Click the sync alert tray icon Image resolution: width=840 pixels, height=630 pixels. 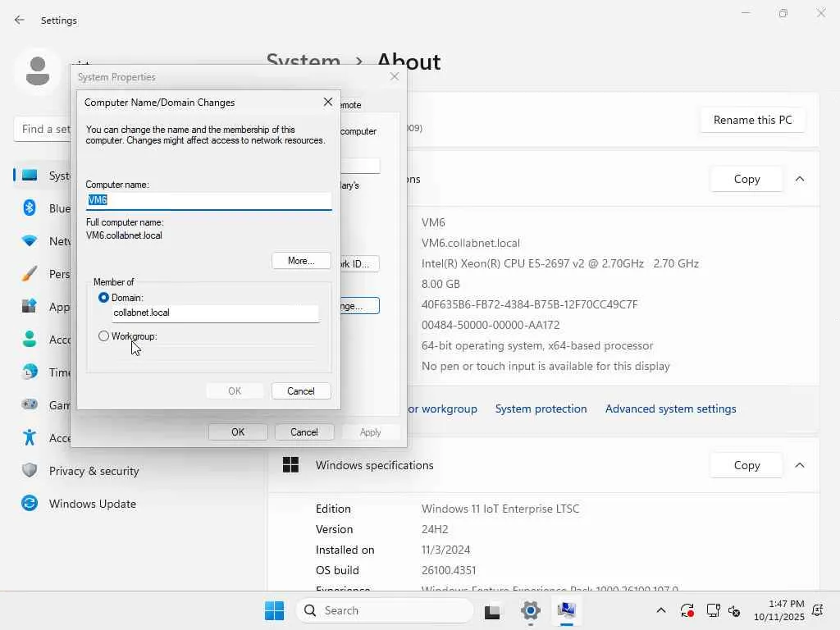click(x=687, y=610)
